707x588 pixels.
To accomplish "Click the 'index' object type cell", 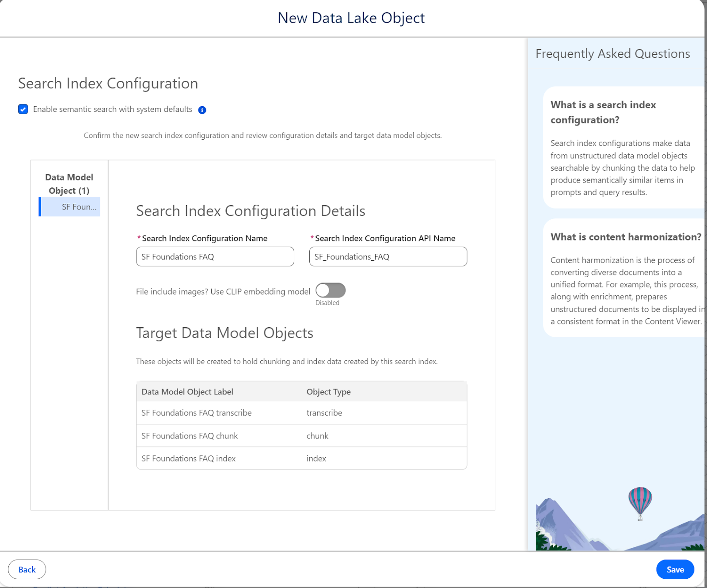I will 316,459.
